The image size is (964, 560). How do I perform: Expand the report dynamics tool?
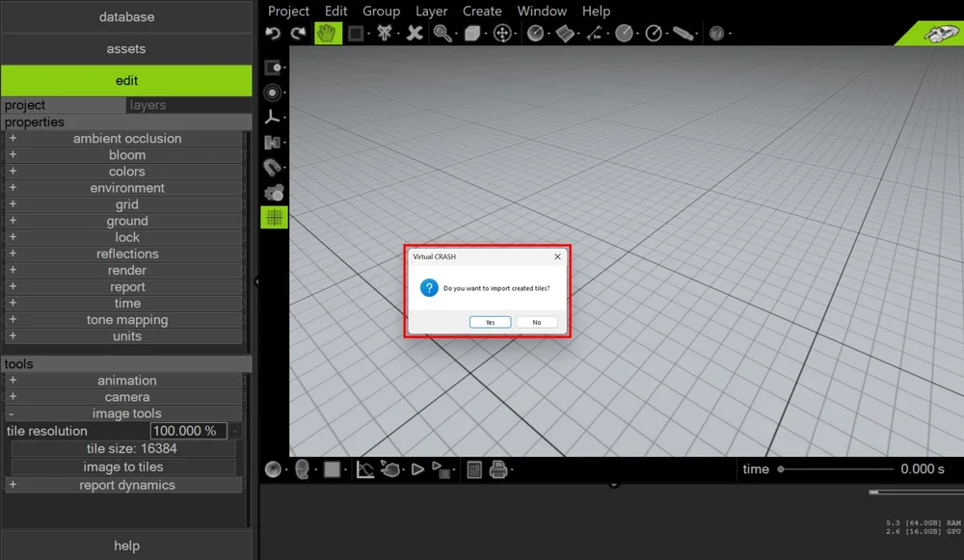[x=123, y=485]
